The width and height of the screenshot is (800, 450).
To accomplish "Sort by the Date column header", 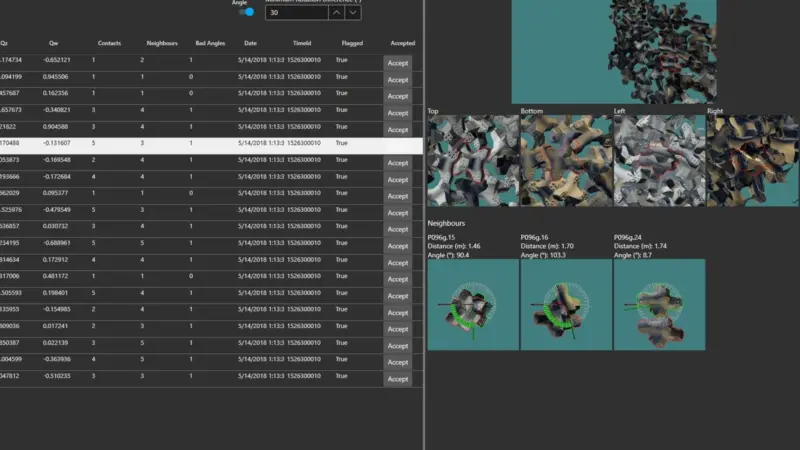I will 250,43.
